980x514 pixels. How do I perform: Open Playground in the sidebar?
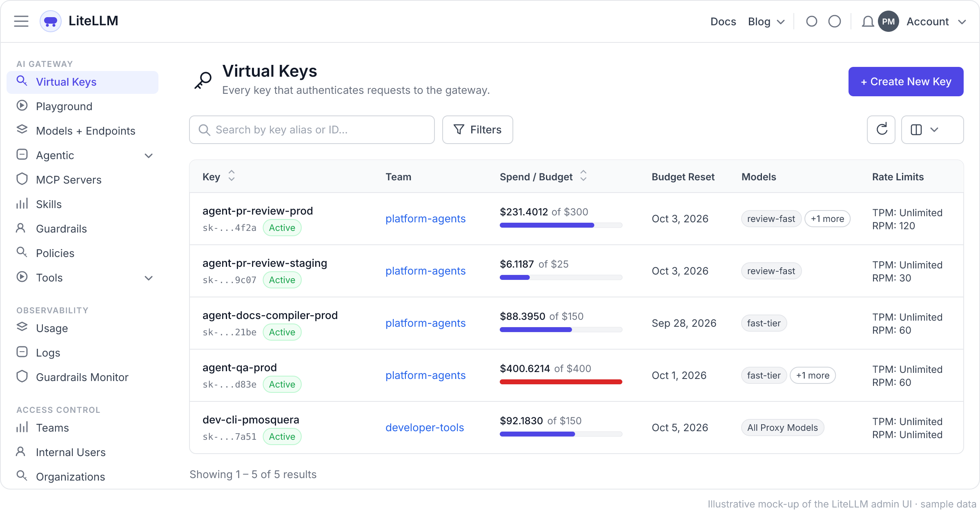point(82,106)
